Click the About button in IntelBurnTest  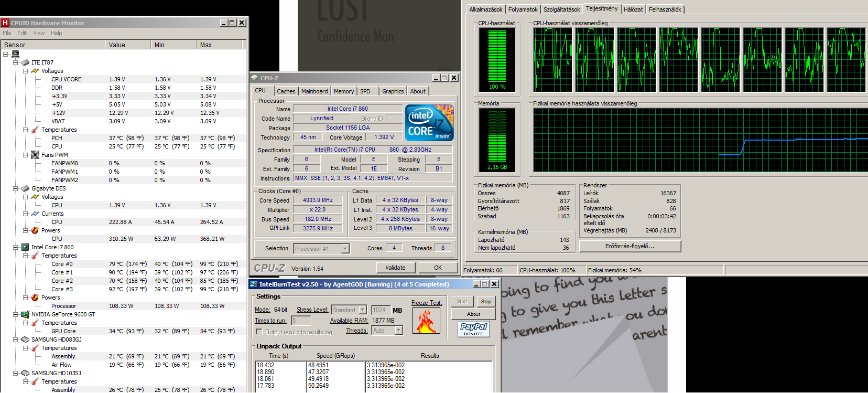click(x=474, y=314)
